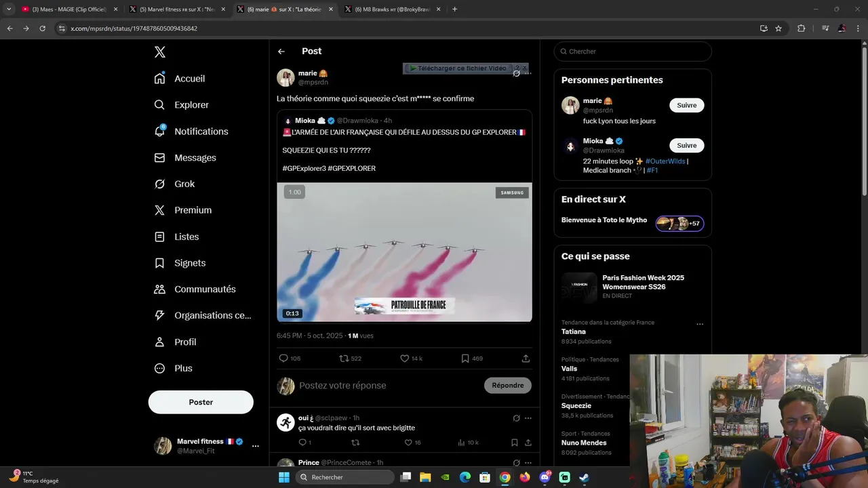Viewport: 868px width, 488px height.
Task: View 10 k analytics on oui ¿ reply
Action: (468, 443)
